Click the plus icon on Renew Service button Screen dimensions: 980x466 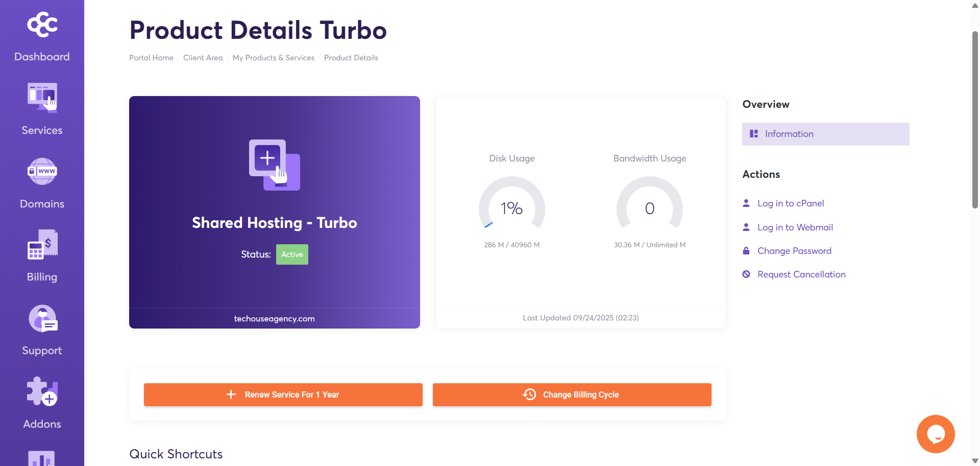[231, 394]
